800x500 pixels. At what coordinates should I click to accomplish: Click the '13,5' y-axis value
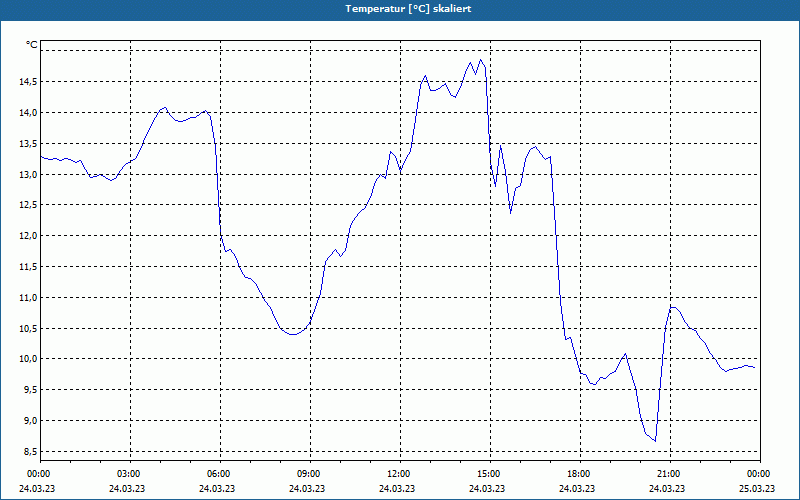pyautogui.click(x=28, y=143)
